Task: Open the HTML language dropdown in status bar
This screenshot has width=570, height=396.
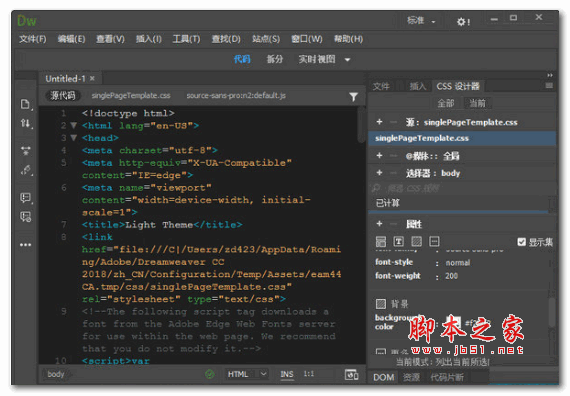Action: click(247, 374)
